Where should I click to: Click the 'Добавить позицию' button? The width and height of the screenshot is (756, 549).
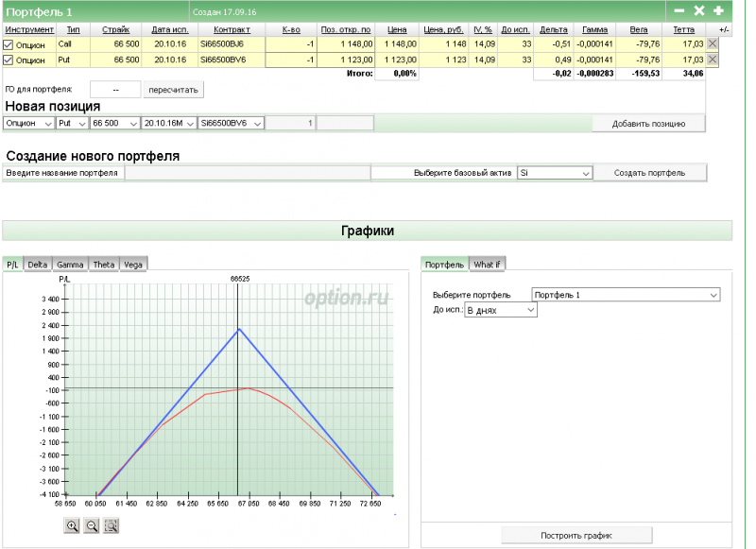coord(648,123)
